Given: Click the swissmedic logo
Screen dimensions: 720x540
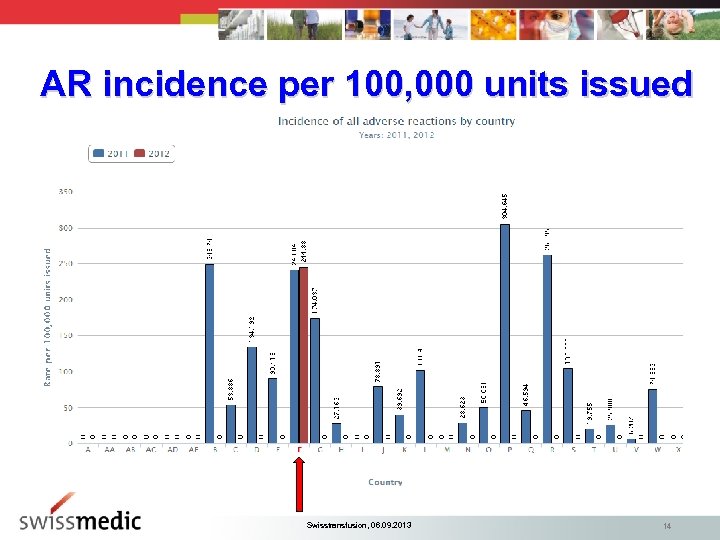Looking at the screenshot, I should click(x=79, y=513).
